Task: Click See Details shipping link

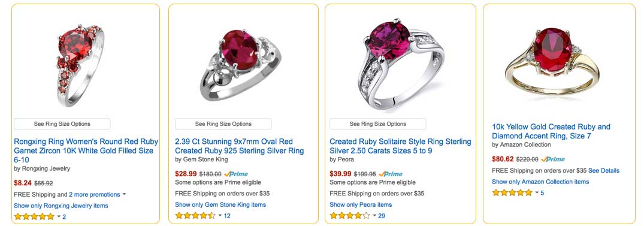Action: (604, 170)
